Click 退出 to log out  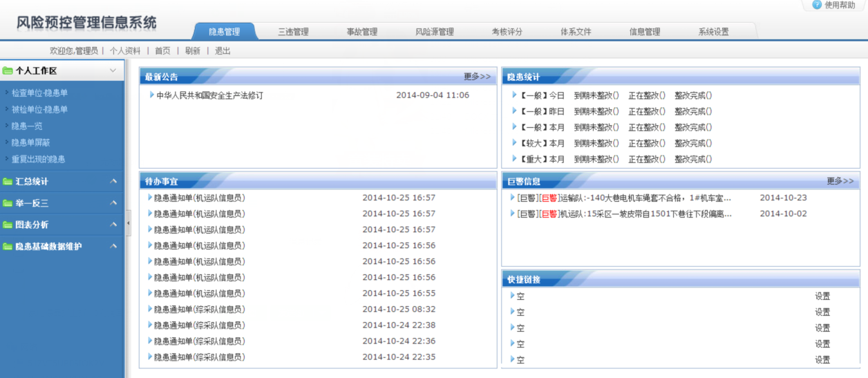click(223, 51)
